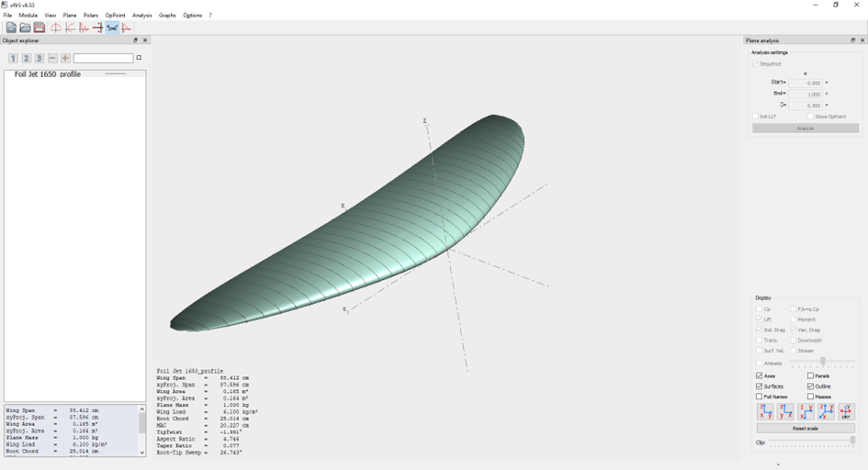Viewport: 868px width, 470px height.
Task: Enable the Foil Names checkbox
Action: [x=760, y=397]
